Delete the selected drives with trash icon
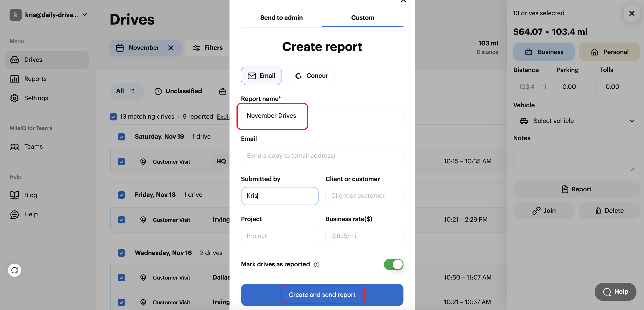 click(609, 211)
